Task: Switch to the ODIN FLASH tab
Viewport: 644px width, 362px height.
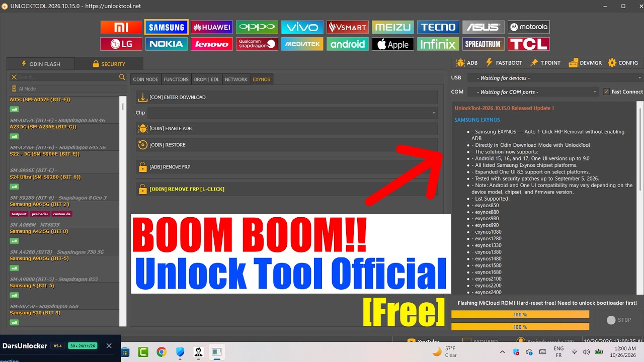Action: point(40,64)
